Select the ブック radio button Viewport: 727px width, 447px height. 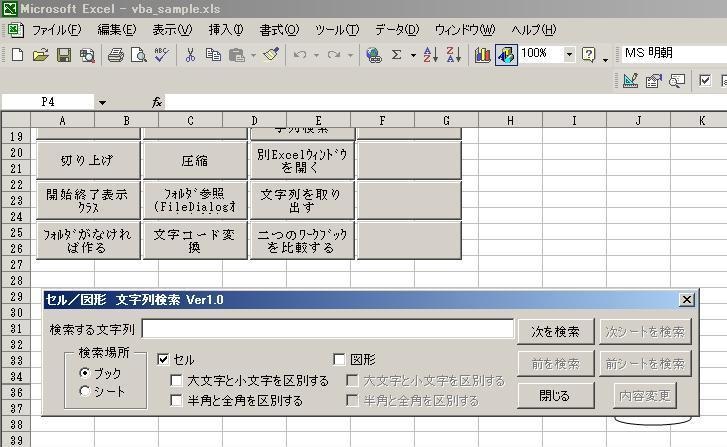(x=84, y=372)
